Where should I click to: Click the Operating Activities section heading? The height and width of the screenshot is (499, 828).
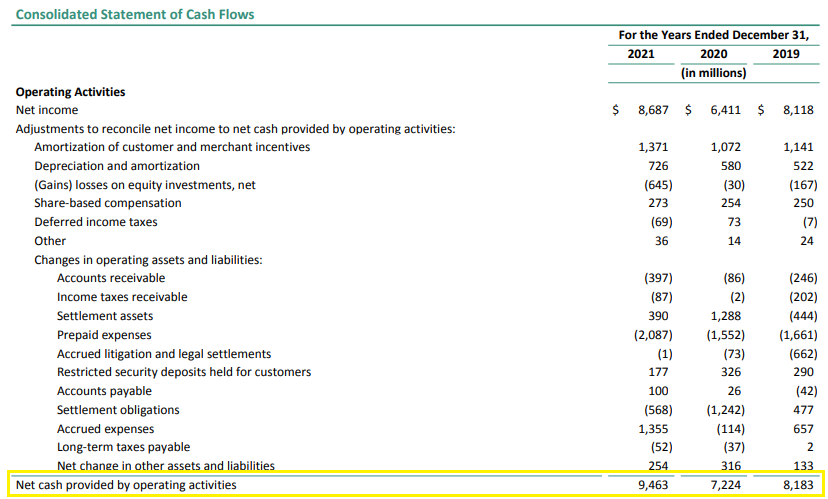70,92
